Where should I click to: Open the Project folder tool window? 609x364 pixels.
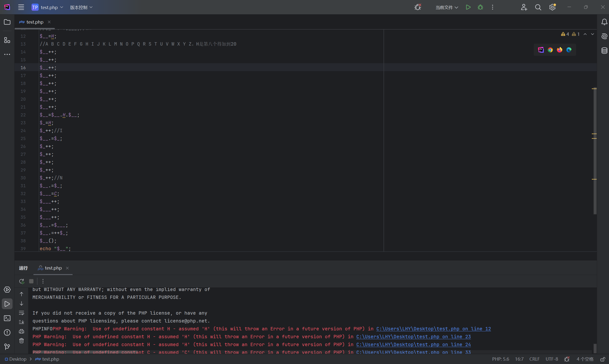[x=7, y=22]
